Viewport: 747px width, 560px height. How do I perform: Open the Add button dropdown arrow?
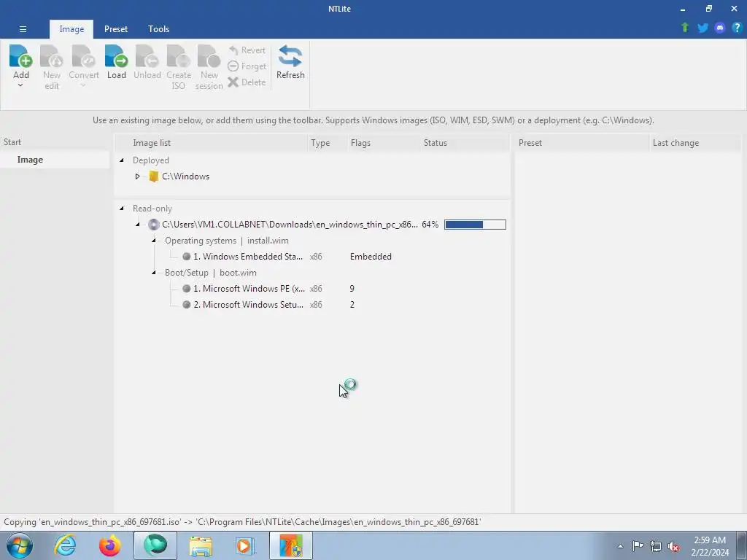[20, 86]
